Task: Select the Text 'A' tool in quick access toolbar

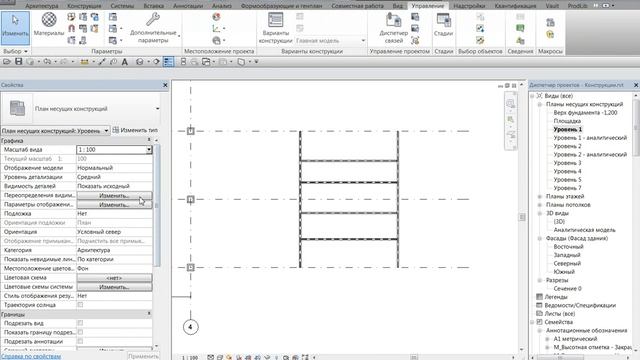Action: [x=125, y=62]
